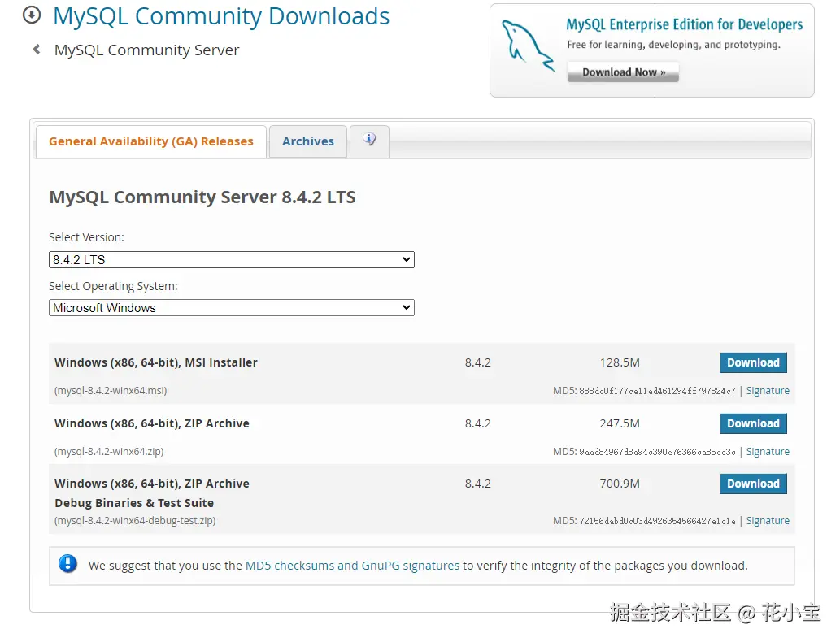The width and height of the screenshot is (840, 642).
Task: Download the MSI Installer package
Action: click(x=753, y=362)
